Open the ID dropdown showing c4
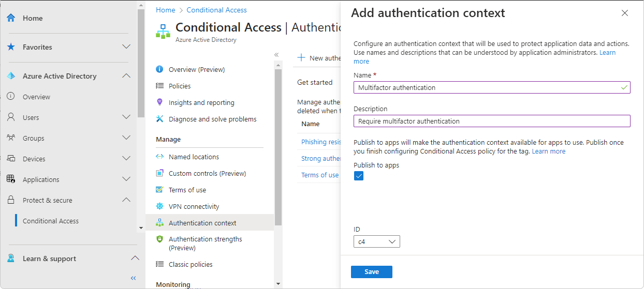The width and height of the screenshot is (644, 289). pos(377,241)
